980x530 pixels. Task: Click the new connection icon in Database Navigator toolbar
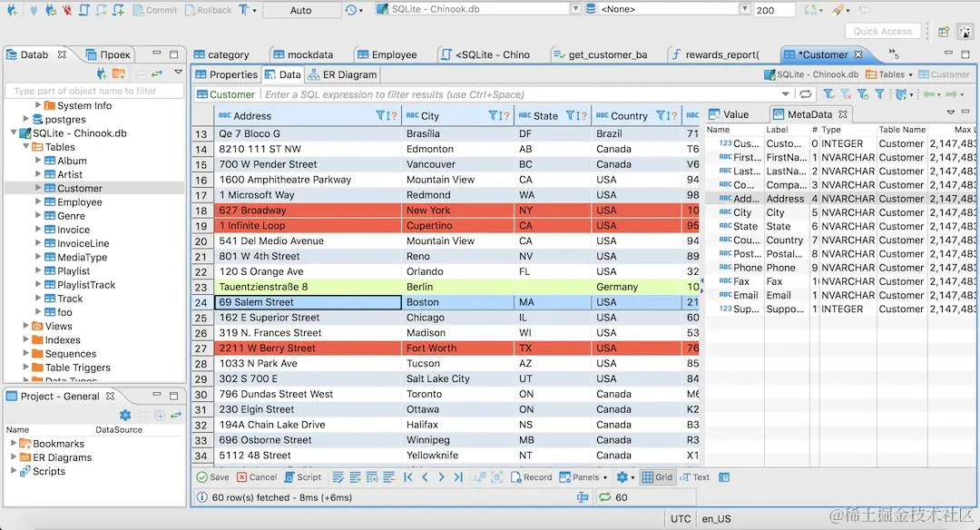tap(102, 74)
